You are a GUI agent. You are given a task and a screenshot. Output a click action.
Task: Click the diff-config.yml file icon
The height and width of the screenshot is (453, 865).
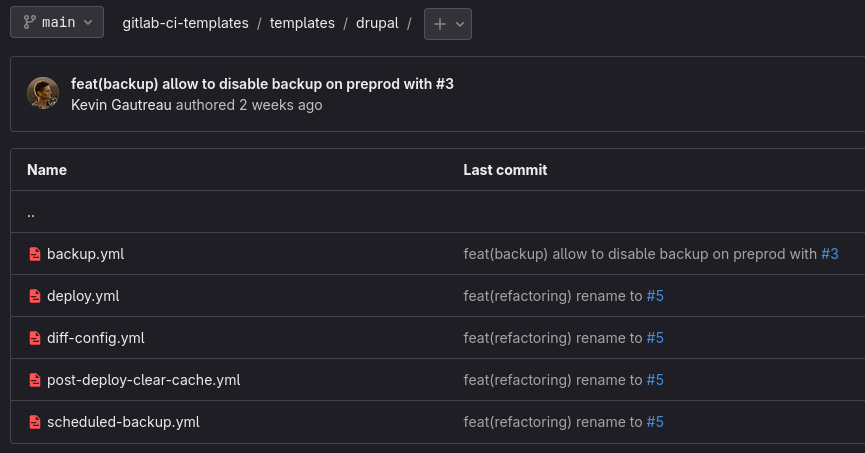(35, 338)
